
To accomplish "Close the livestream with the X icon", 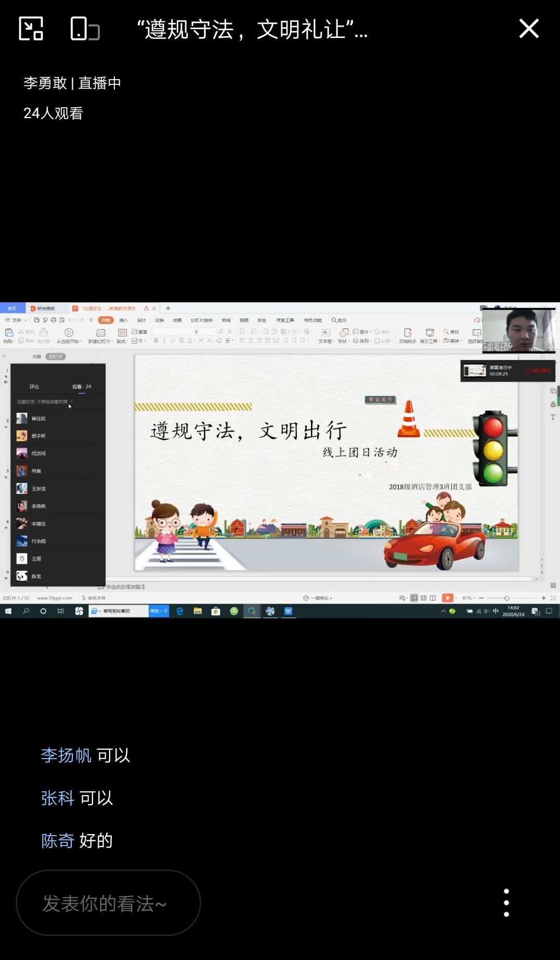I will [x=528, y=29].
